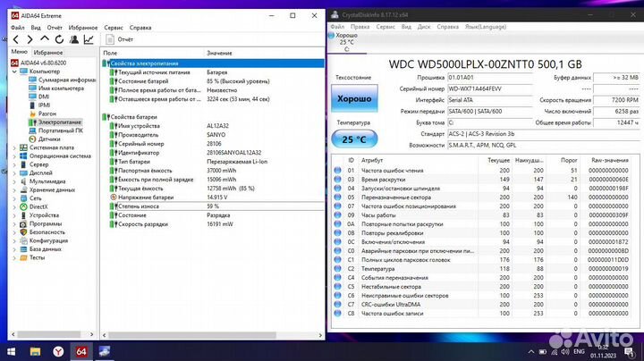The height and width of the screenshot is (361, 644).
Task: Open AIDA64 graph icon in toolbar
Action: (89, 39)
